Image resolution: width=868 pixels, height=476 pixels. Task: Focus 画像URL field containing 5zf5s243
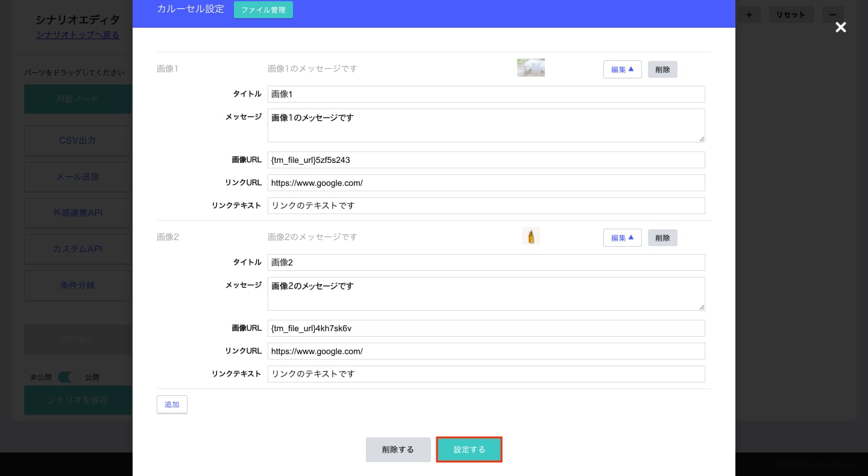tap(486, 160)
